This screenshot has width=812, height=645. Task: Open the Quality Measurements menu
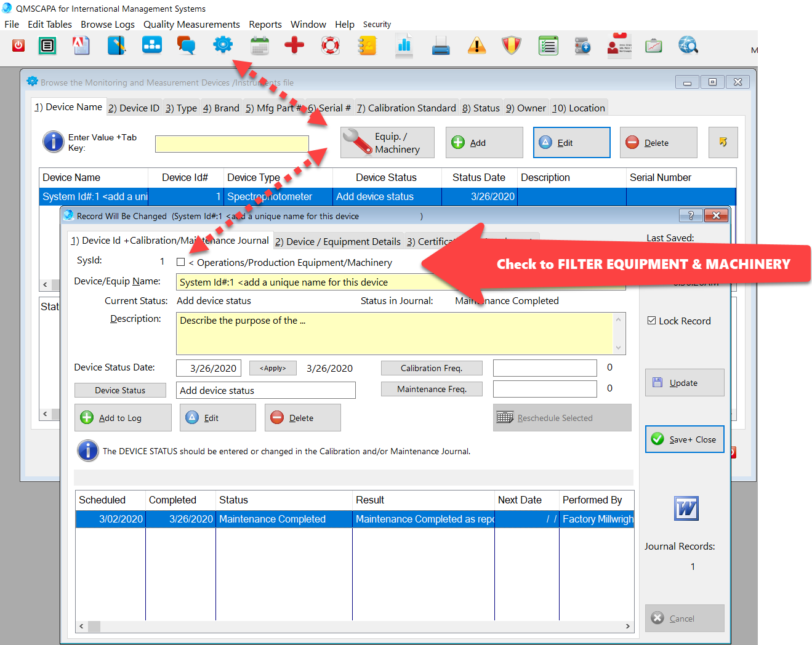(x=191, y=25)
